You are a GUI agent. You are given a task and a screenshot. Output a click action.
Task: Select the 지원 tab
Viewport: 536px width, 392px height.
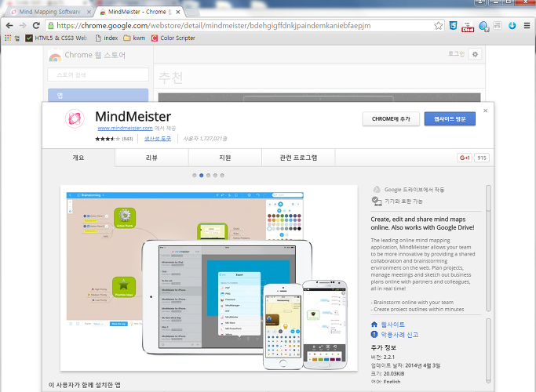tap(225, 158)
